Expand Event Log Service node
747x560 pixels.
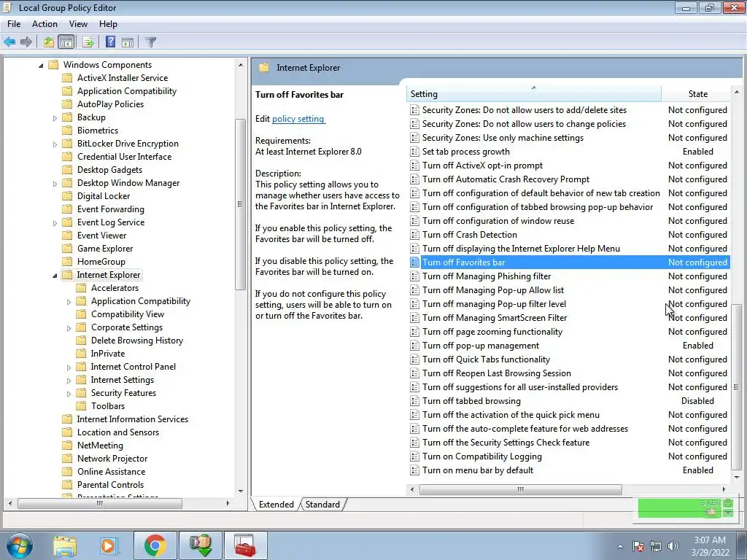(x=55, y=223)
